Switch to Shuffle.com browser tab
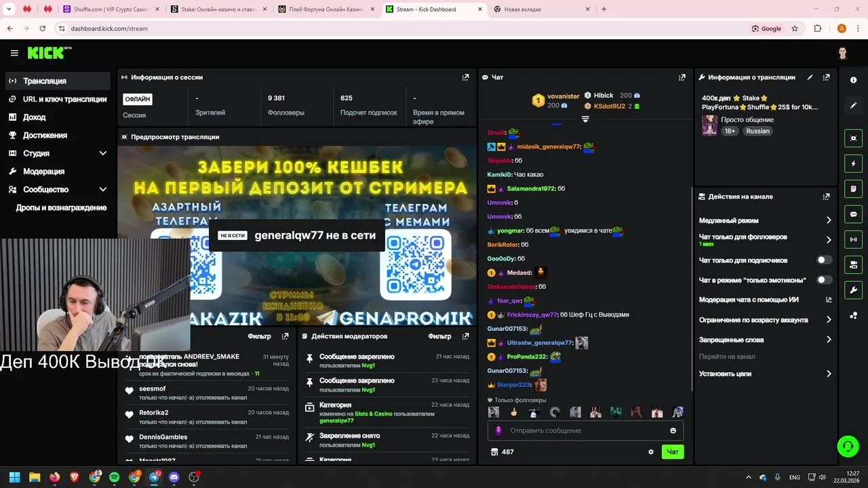 [111, 9]
